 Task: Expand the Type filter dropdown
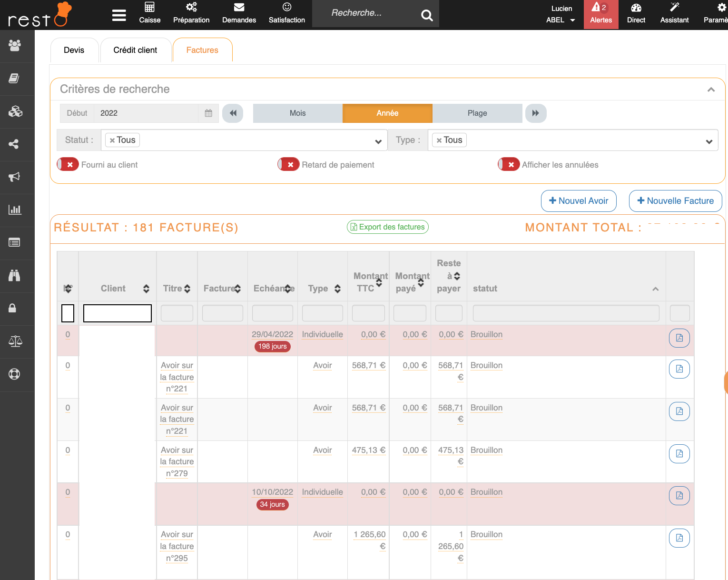[x=708, y=141]
